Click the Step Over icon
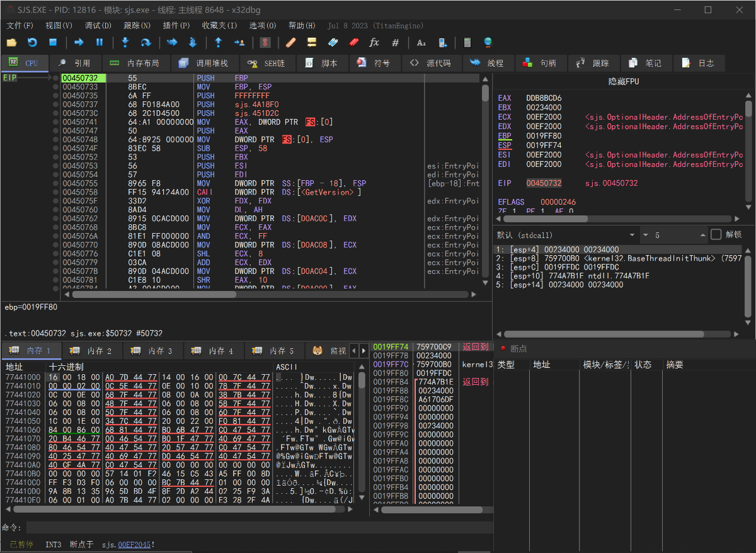 pyautogui.click(x=146, y=42)
